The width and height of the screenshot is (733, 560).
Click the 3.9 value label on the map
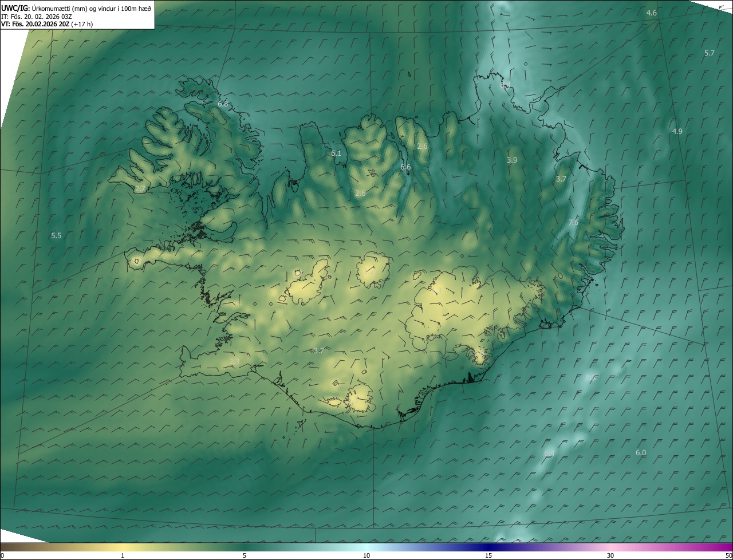tap(512, 160)
